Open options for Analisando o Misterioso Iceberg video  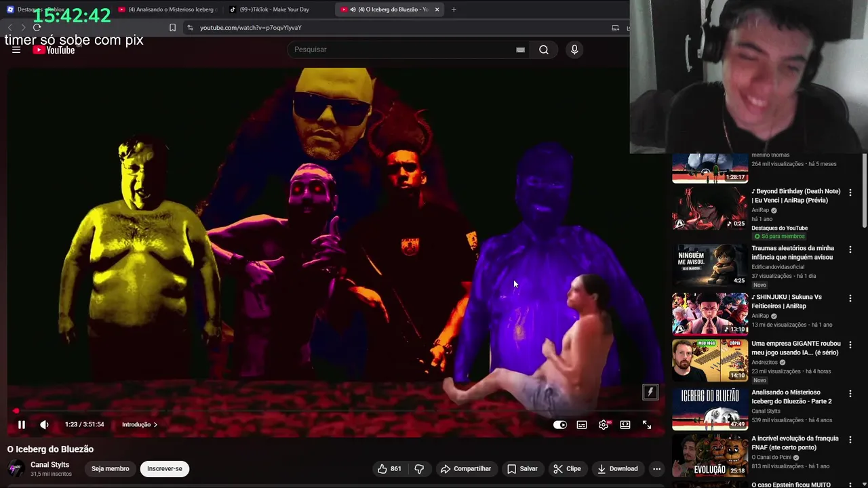[x=850, y=393]
